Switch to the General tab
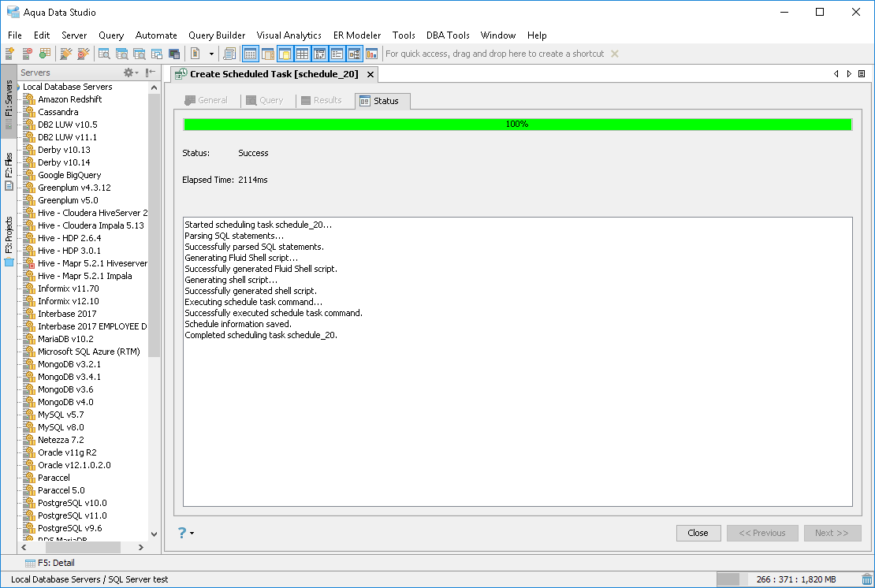This screenshot has width=875, height=588. (206, 100)
